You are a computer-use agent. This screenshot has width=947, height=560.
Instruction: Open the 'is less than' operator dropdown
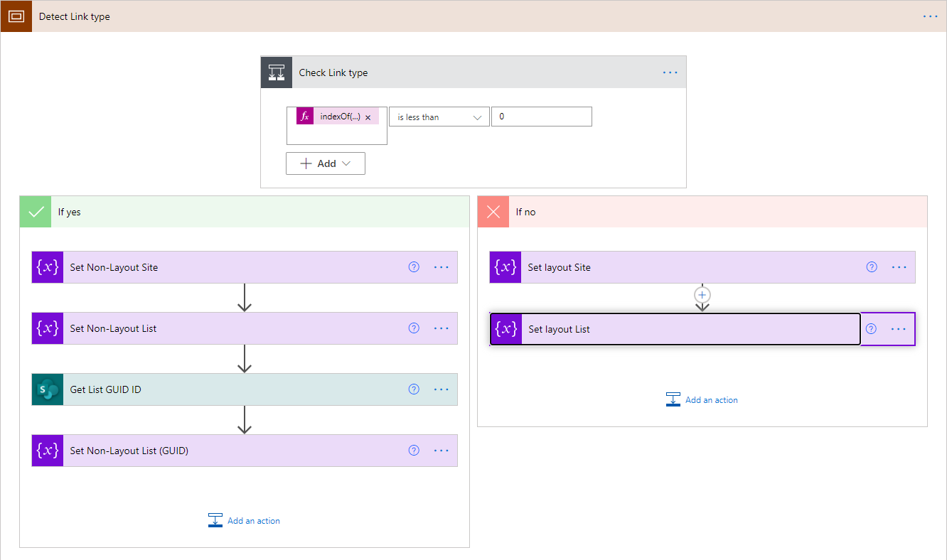(x=439, y=117)
